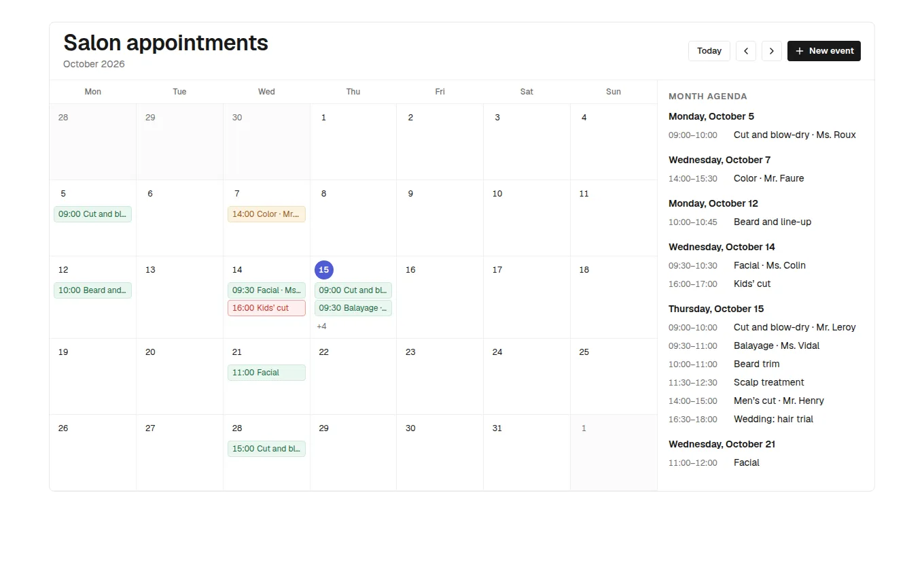Select day 9 in the calendar grid

tap(410, 194)
